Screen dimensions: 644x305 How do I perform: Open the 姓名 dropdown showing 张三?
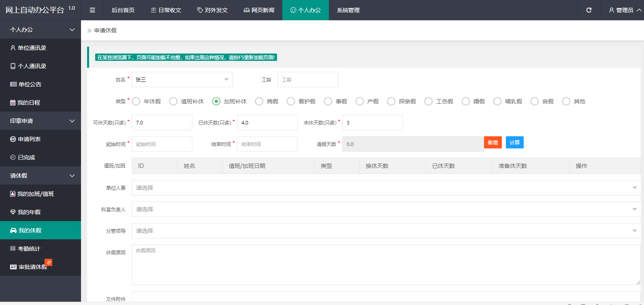[x=182, y=79]
